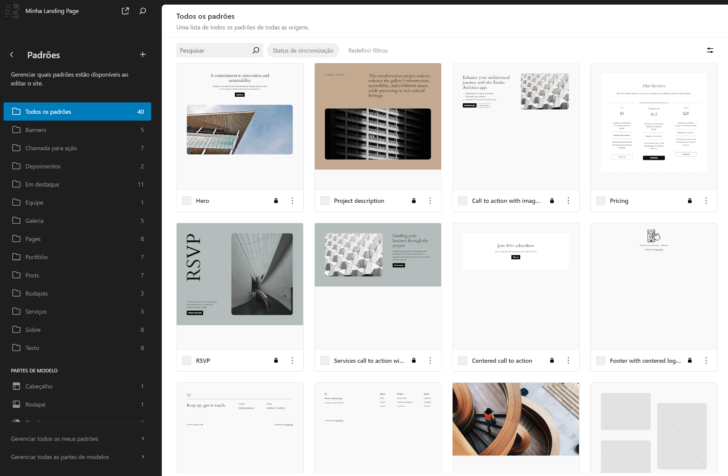Click lock icon on Centered call to action
Screen dimensions: 728x476
552,360
